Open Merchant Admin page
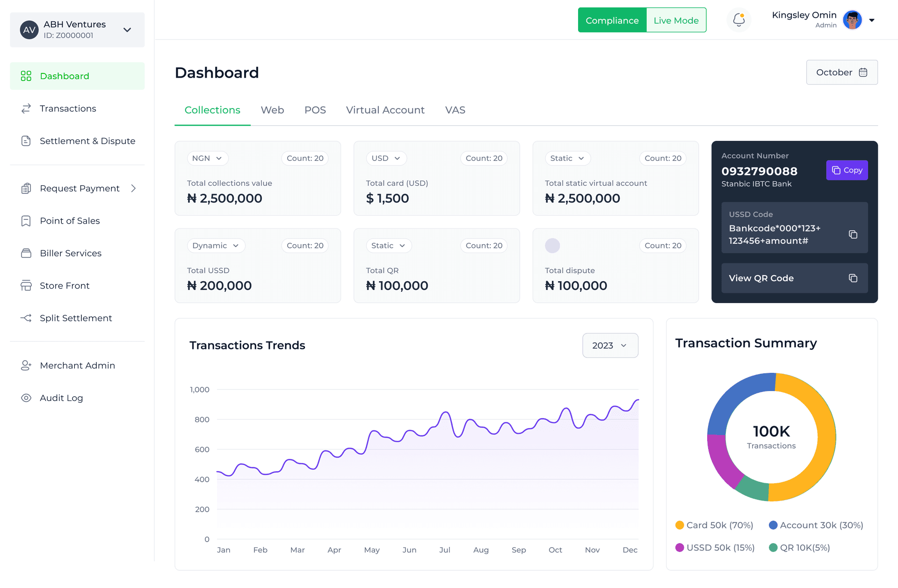Image resolution: width=898 pixels, height=588 pixels. point(77,365)
